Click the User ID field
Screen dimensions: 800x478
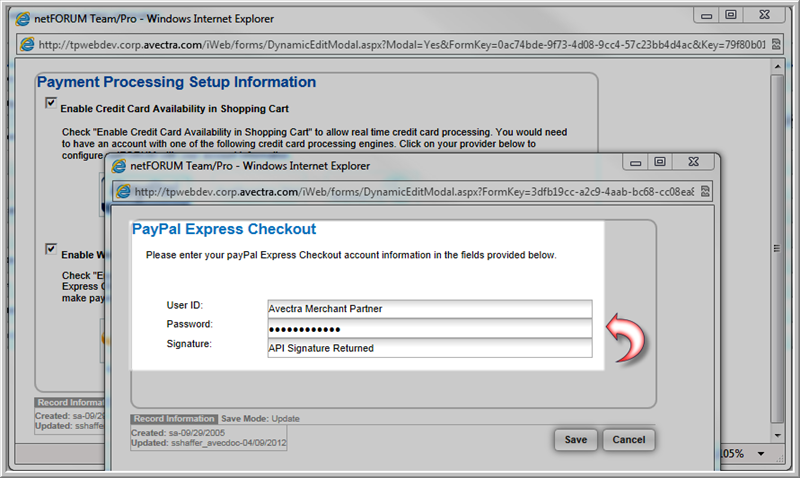pos(430,309)
